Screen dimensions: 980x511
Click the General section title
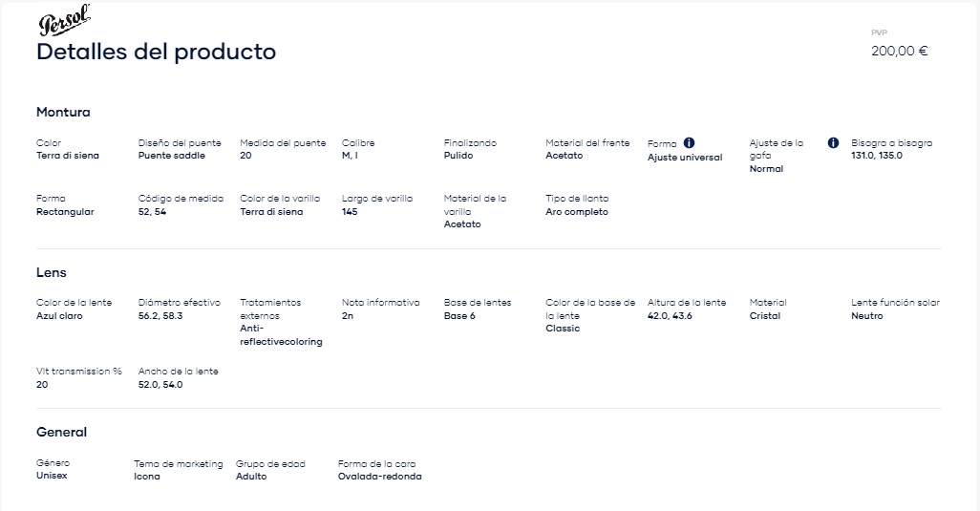point(61,433)
